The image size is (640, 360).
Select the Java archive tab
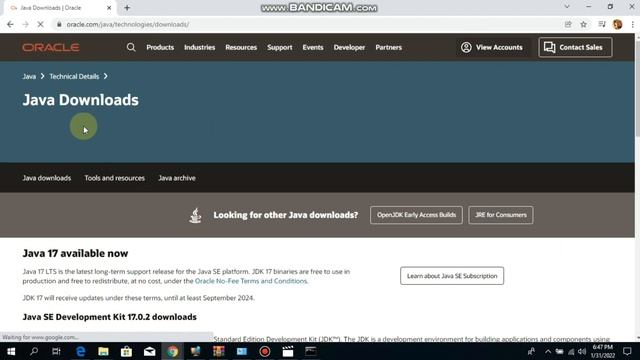click(177, 178)
